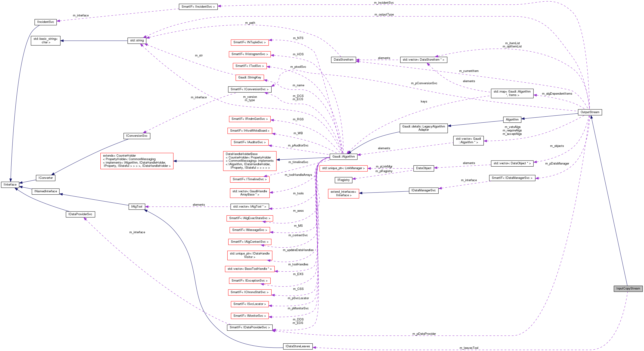The height and width of the screenshot is (351, 644).
Task: Open the IDataManagerSvc class box
Action: click(x=424, y=190)
